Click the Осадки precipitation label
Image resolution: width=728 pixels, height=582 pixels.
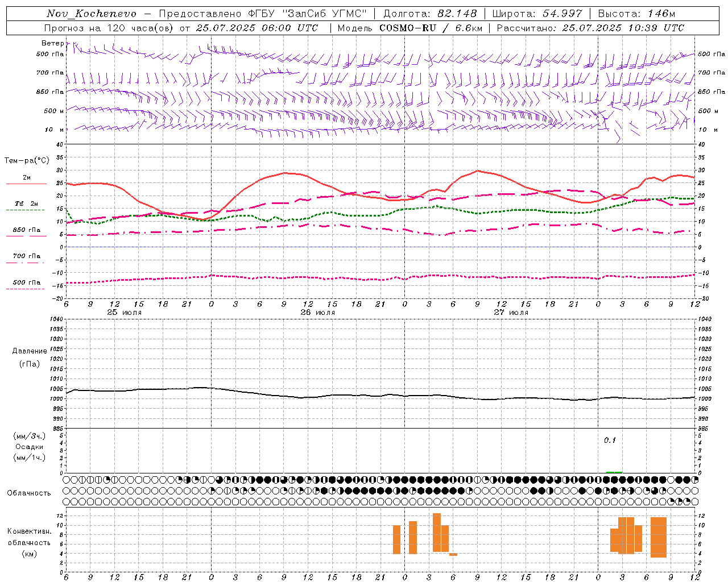(30, 447)
